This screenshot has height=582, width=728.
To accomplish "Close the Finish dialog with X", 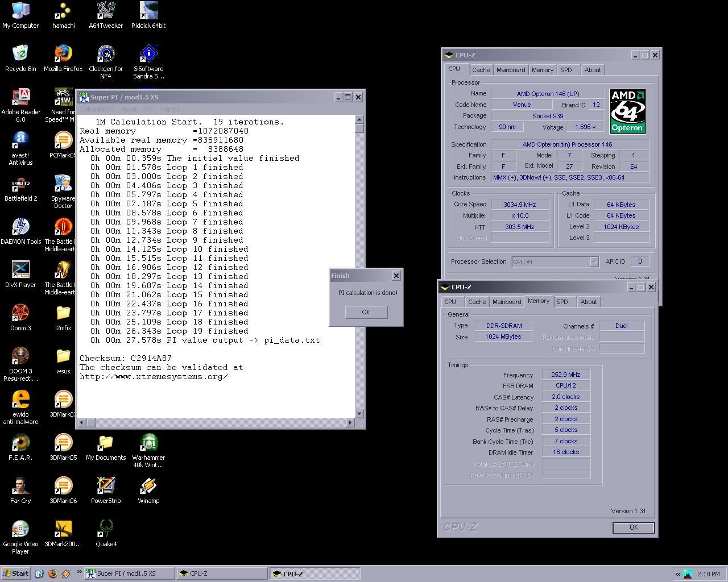I will coord(396,276).
